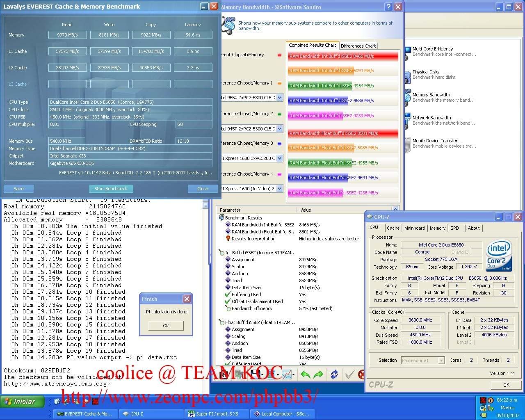Click the L3 Cache label in EVEREST

click(18, 84)
